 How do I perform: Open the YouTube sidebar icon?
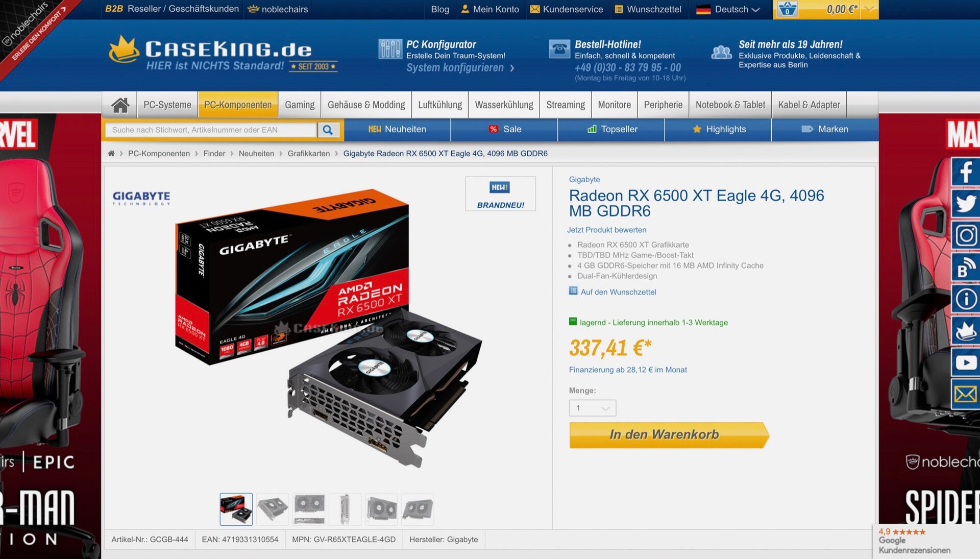pos(965,362)
